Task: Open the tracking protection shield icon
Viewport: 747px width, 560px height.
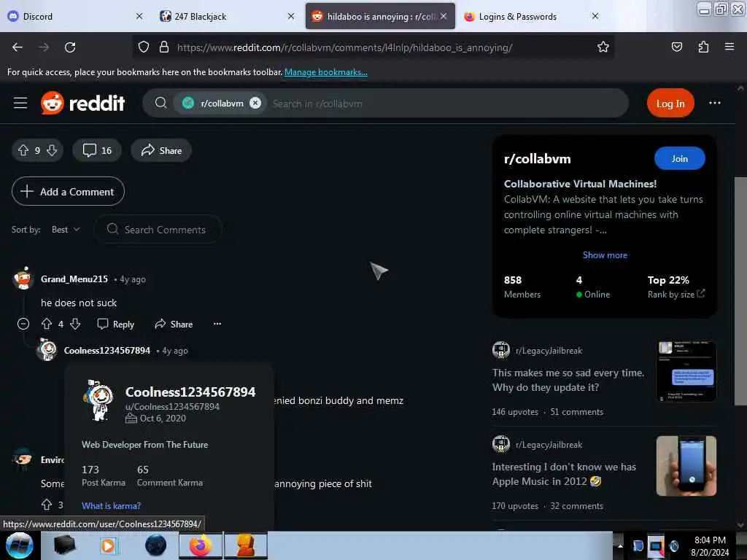Action: 144,47
